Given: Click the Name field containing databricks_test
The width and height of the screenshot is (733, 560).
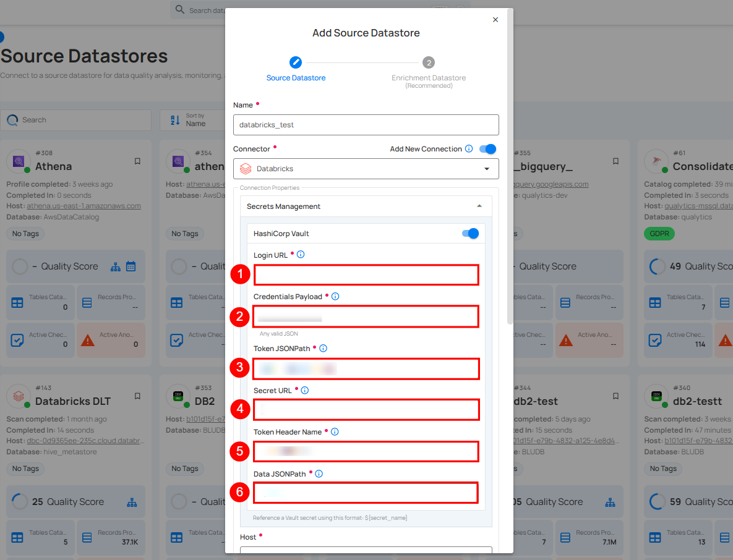Looking at the screenshot, I should tap(366, 125).
